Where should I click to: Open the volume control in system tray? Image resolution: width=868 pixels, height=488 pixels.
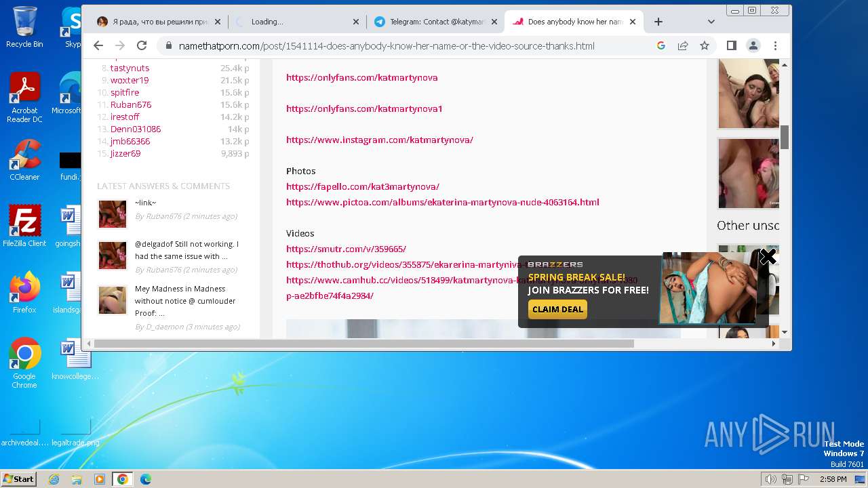coord(770,479)
